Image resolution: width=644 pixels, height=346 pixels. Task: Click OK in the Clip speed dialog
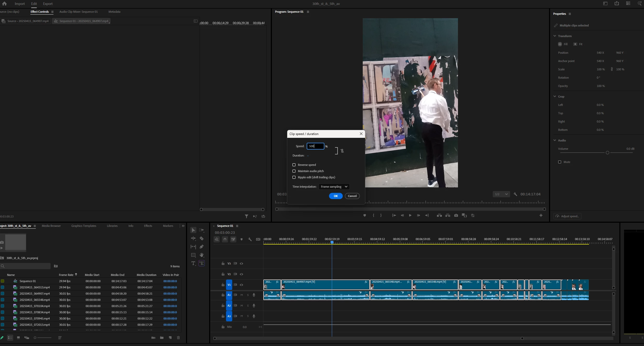click(335, 196)
